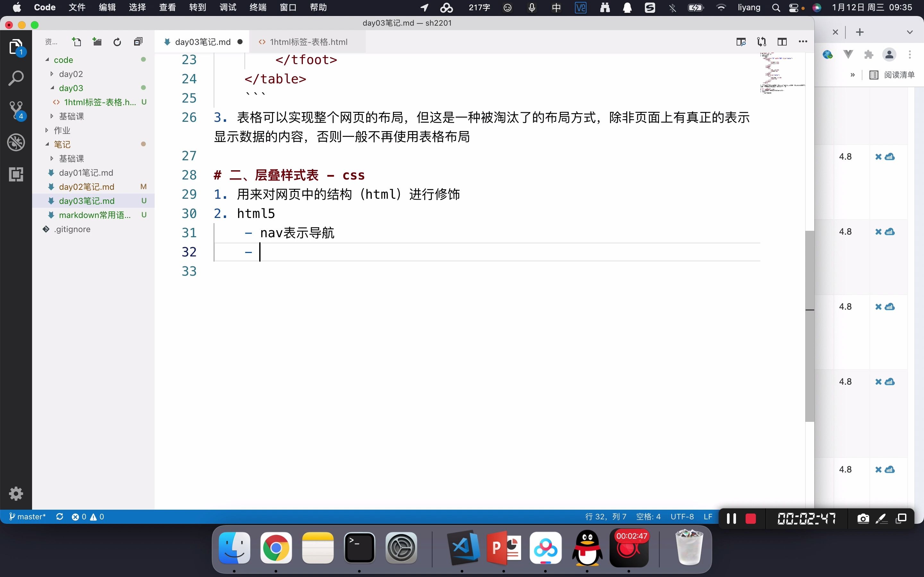Split the editor right
Viewport: 924px width, 577px height.
click(782, 42)
